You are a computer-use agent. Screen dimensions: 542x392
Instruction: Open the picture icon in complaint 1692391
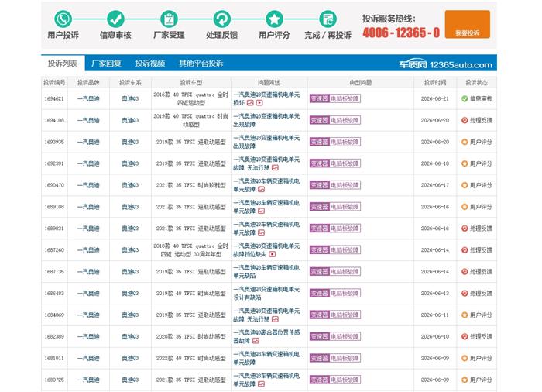tap(275, 168)
